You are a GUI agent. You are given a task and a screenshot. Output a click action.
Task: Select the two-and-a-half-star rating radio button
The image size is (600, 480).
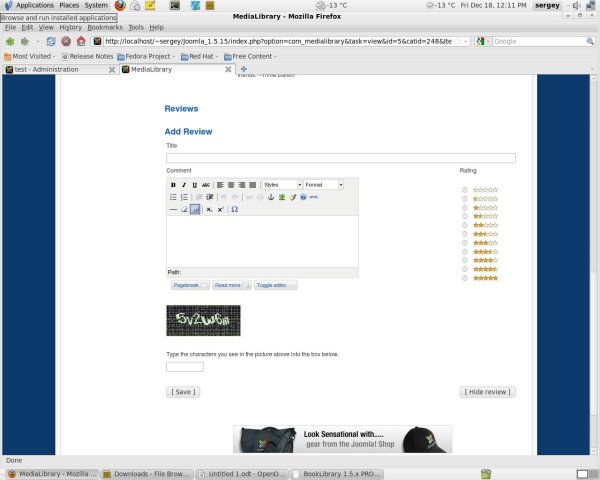(x=465, y=234)
